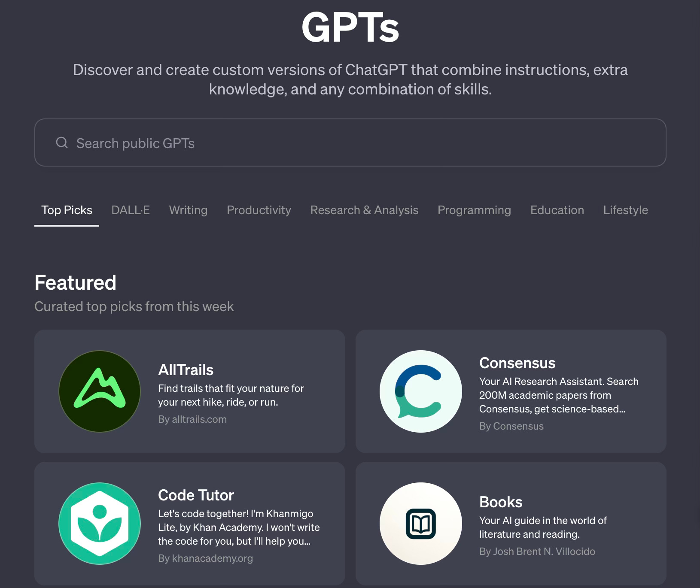Switch to the Programming tab
The image size is (700, 588).
pyautogui.click(x=474, y=210)
